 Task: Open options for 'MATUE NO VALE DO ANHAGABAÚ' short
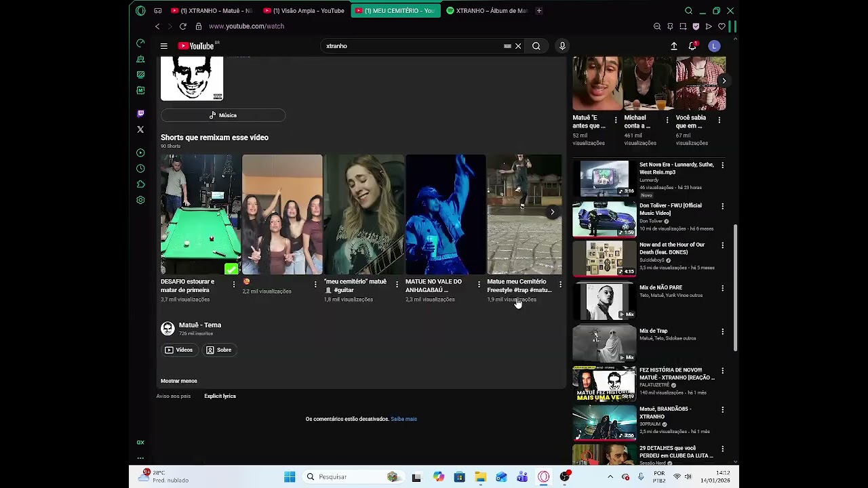(479, 285)
